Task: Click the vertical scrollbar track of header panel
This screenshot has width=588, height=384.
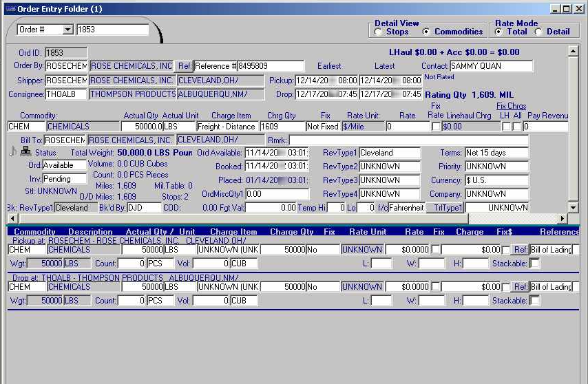Action: 573,129
